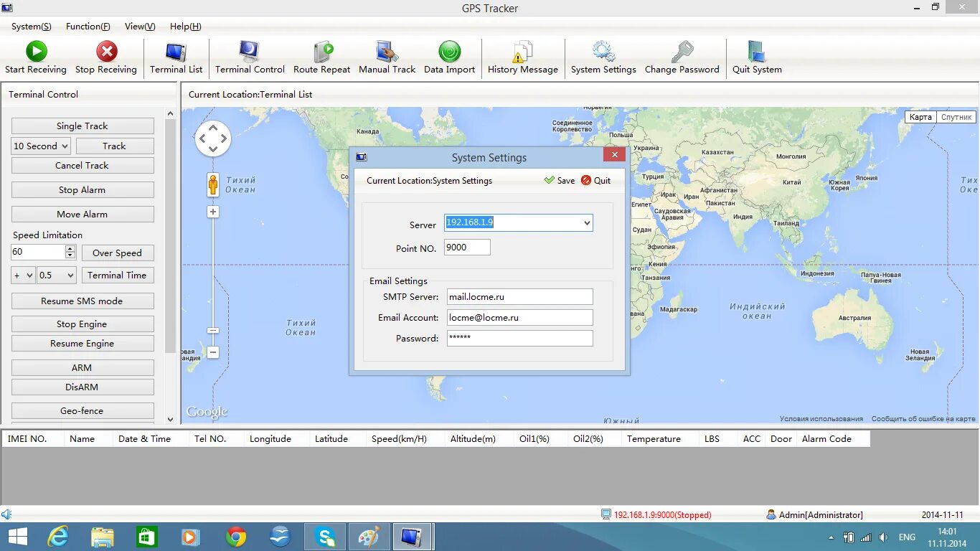
Task: Open System Settings gear icon in toolbar
Action: [603, 52]
